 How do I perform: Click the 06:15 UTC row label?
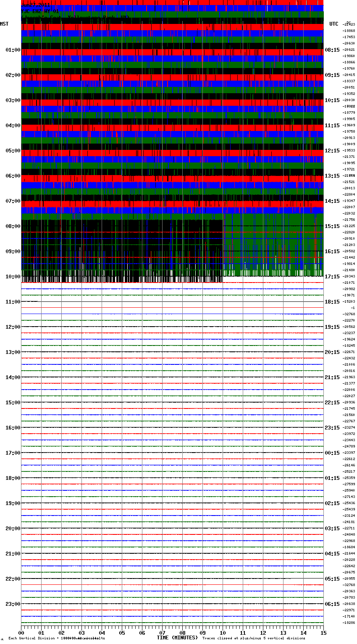(x=332, y=604)
